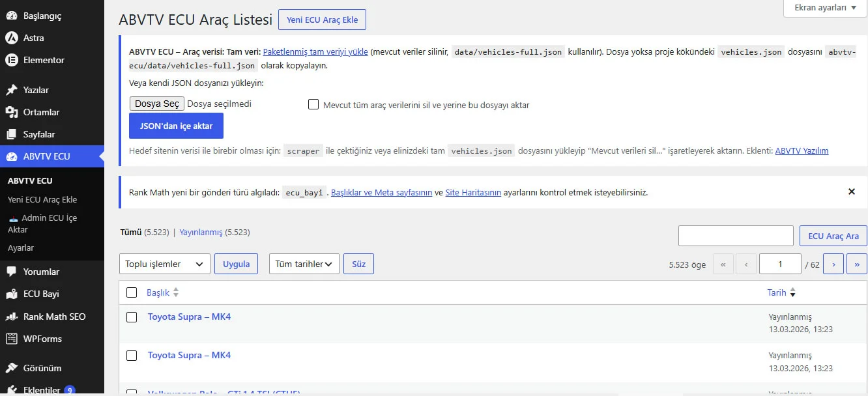Click the Dosya Seç file button

click(157, 104)
